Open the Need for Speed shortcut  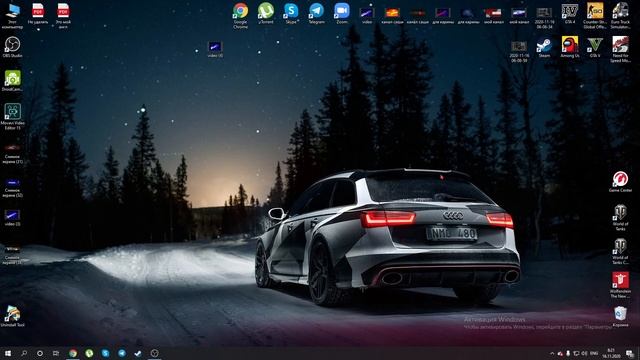pyautogui.click(x=620, y=49)
